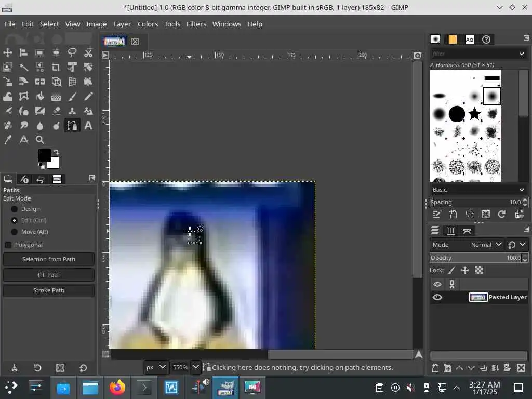Choose the Edit (Ctrl) mode radio button

14,220
